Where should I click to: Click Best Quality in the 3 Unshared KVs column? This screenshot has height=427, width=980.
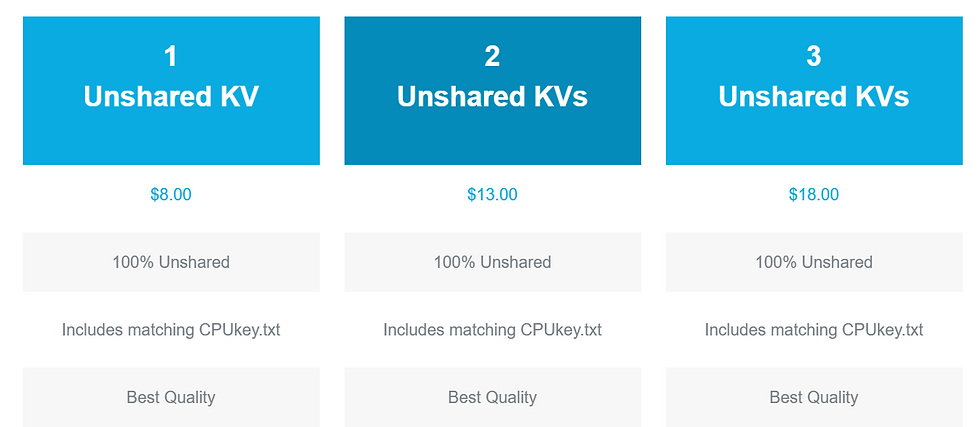[813, 397]
